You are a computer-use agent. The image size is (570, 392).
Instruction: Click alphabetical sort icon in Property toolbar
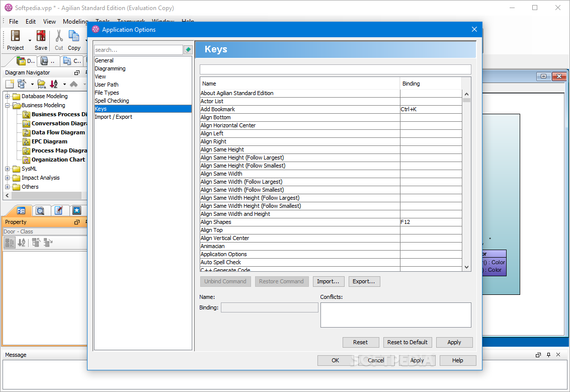tap(22, 243)
